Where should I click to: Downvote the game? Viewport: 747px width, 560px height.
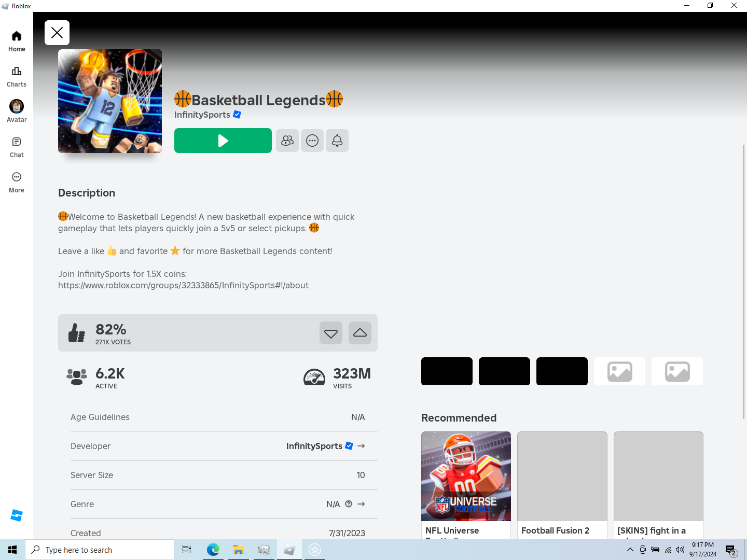(331, 333)
